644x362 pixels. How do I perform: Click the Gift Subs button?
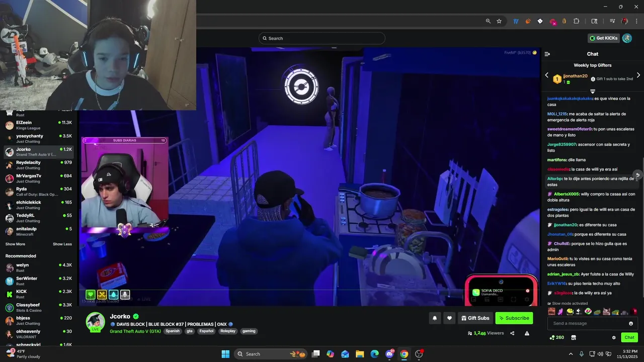(475, 318)
